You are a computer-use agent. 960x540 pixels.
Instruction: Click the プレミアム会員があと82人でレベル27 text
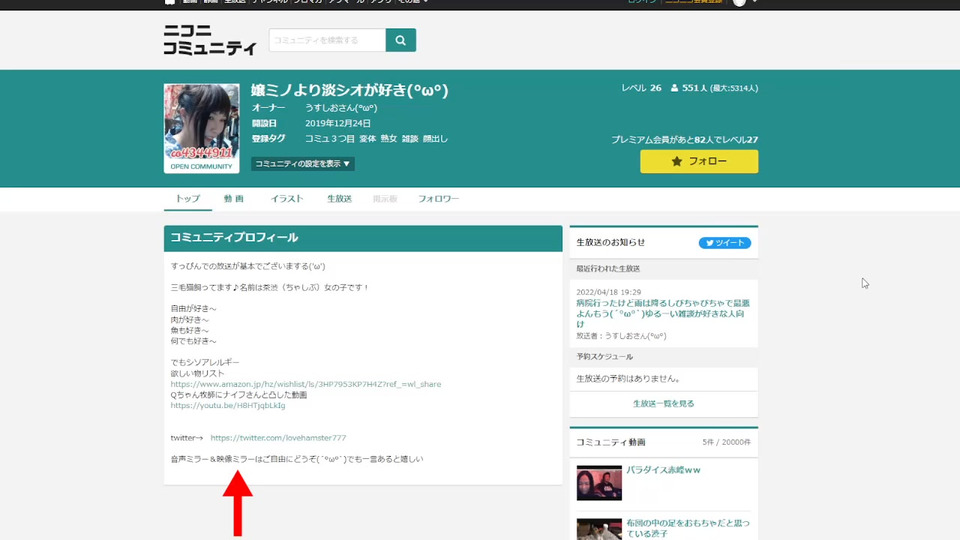[x=684, y=140]
